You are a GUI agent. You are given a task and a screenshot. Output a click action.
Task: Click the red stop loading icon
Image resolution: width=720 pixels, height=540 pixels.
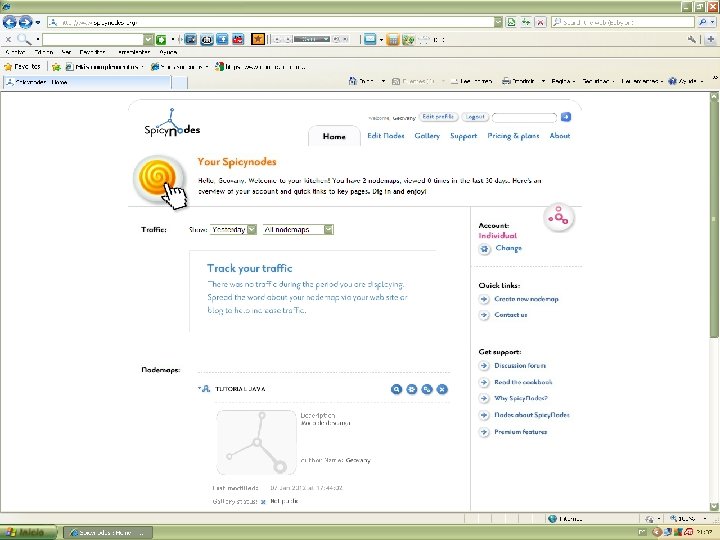(x=540, y=22)
